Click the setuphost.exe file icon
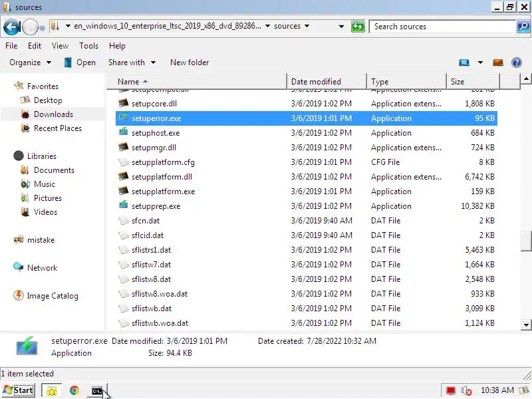 [124, 132]
